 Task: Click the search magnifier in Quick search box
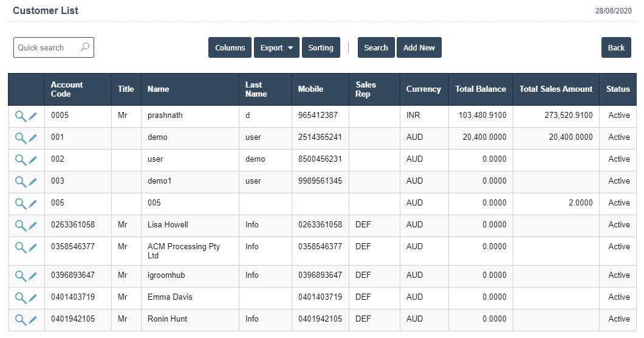(85, 47)
